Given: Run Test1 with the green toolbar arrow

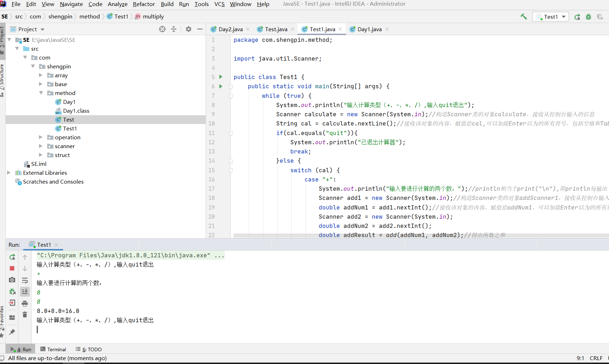Looking at the screenshot, I should tap(577, 17).
